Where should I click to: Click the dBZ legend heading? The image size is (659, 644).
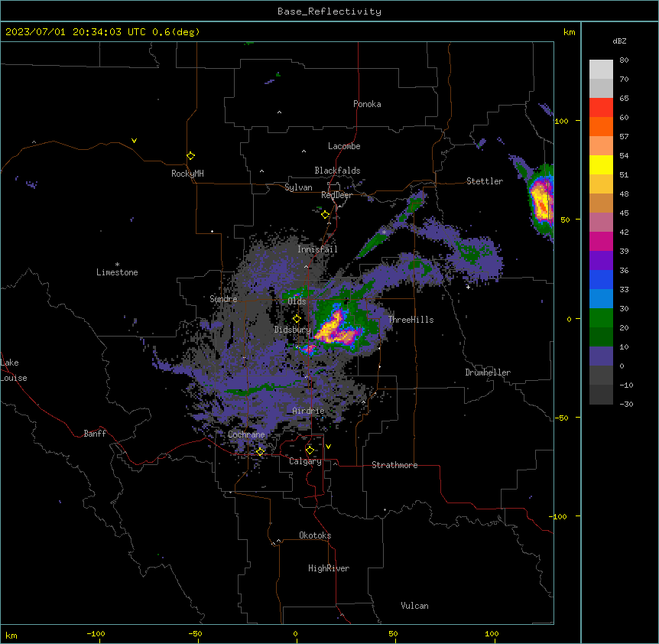pyautogui.click(x=619, y=41)
